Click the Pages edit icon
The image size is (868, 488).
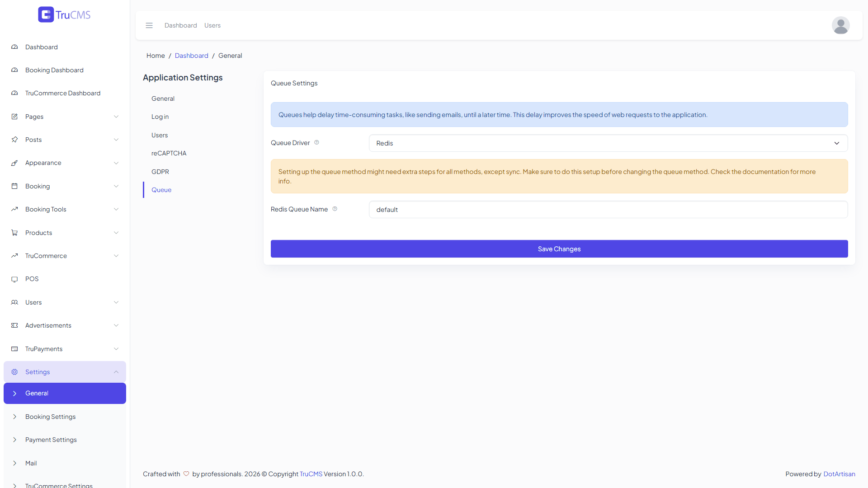click(x=14, y=117)
